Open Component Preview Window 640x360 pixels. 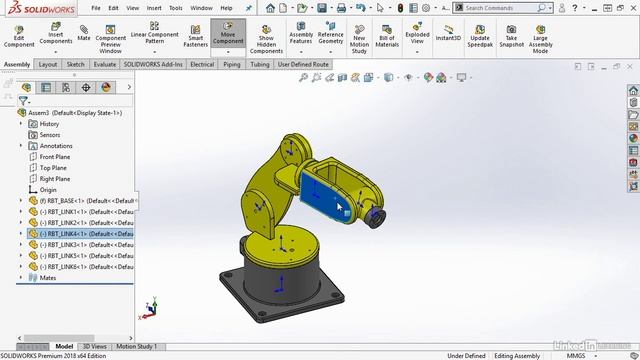pyautogui.click(x=111, y=39)
